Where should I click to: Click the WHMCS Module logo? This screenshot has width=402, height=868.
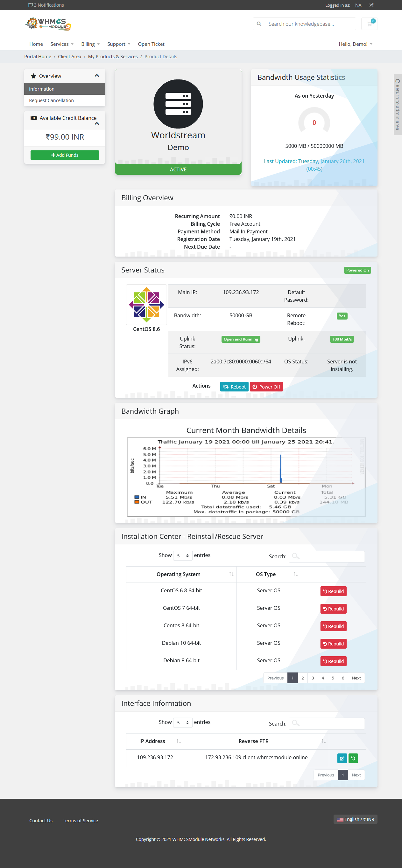pos(48,24)
